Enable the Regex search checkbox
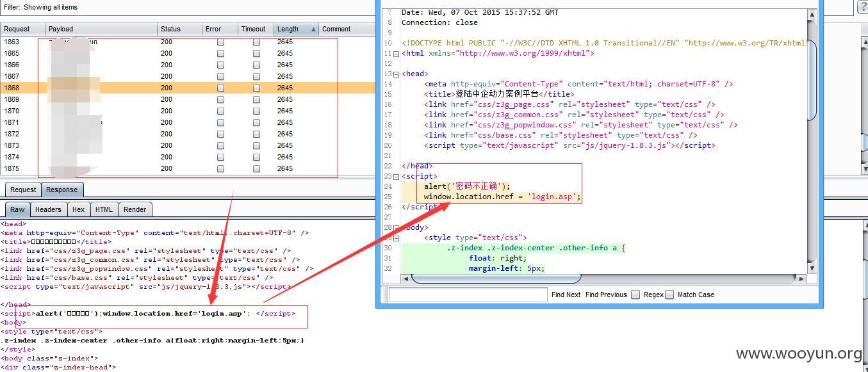Image resolution: width=868 pixels, height=372 pixels. point(635,295)
